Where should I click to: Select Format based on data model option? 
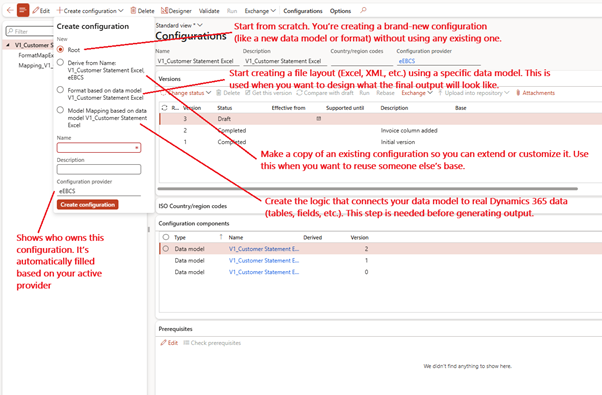tap(60, 90)
